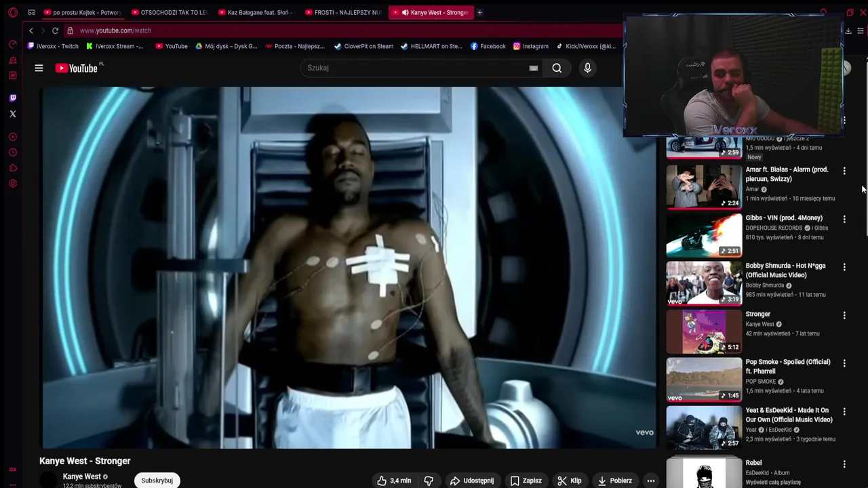
Task: Open the Facebook bookmark
Action: (488, 46)
